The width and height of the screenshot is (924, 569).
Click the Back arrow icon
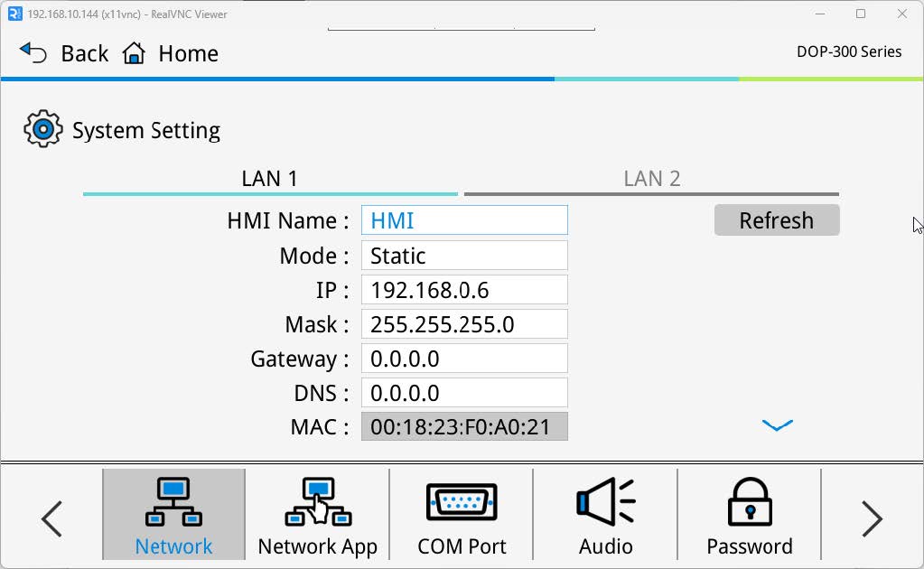tap(33, 52)
